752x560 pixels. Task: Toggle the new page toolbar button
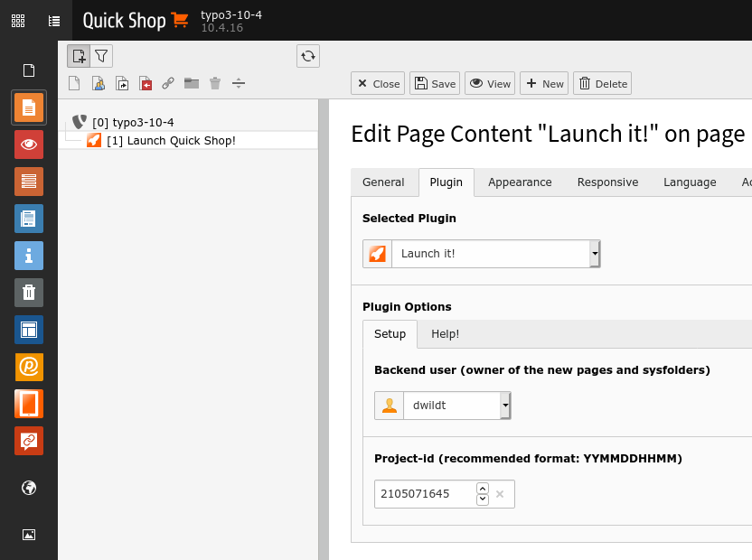coord(79,56)
